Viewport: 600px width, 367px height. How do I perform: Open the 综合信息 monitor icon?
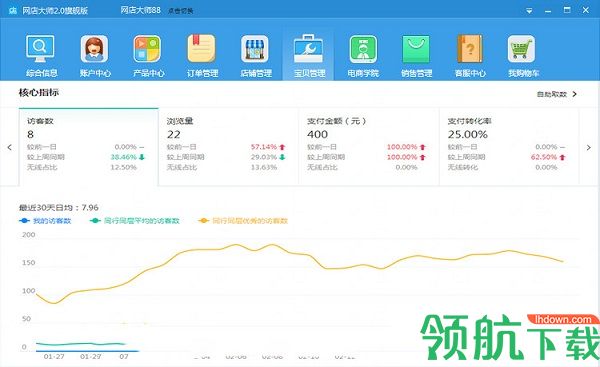(x=41, y=49)
